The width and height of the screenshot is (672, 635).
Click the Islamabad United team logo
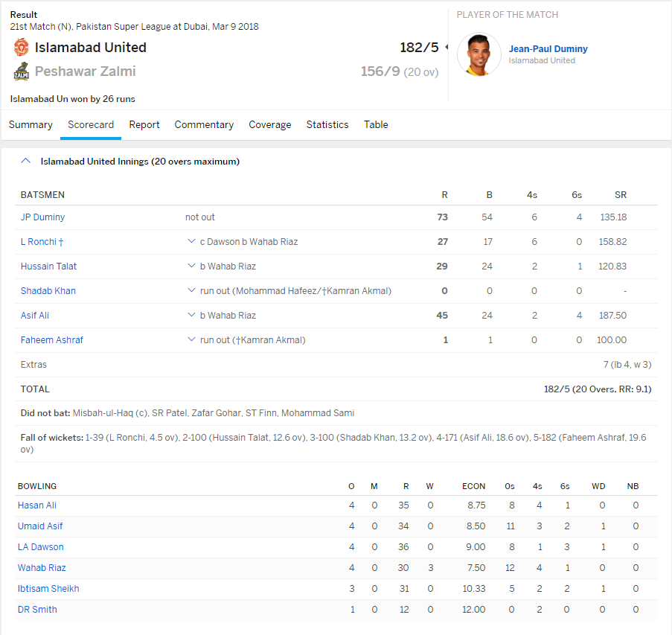[x=21, y=48]
